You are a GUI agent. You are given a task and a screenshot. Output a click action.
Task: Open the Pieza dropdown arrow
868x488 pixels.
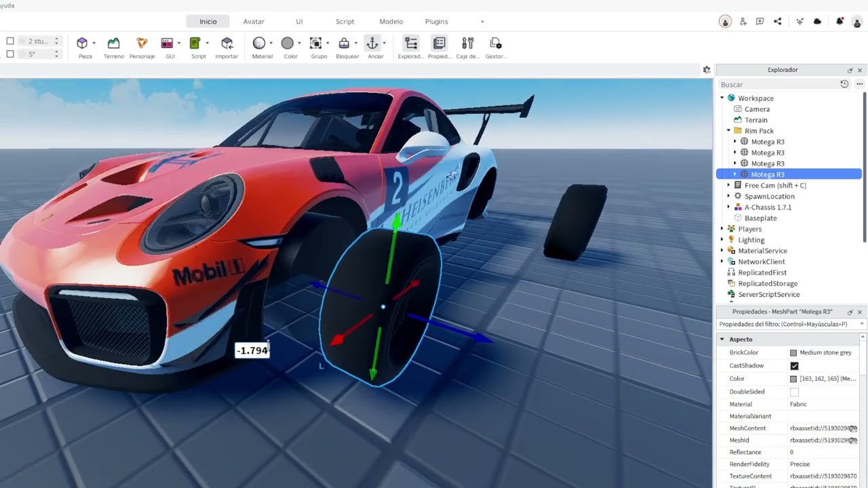(94, 43)
